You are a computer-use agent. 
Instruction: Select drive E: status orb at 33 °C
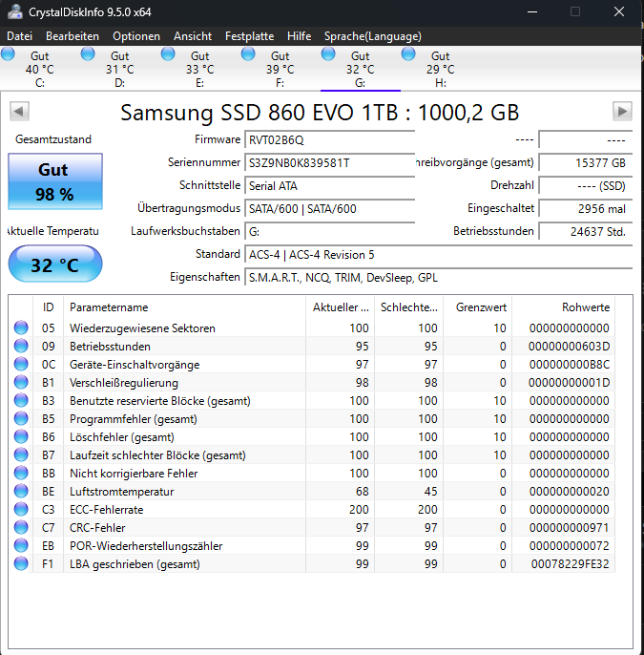click(168, 54)
